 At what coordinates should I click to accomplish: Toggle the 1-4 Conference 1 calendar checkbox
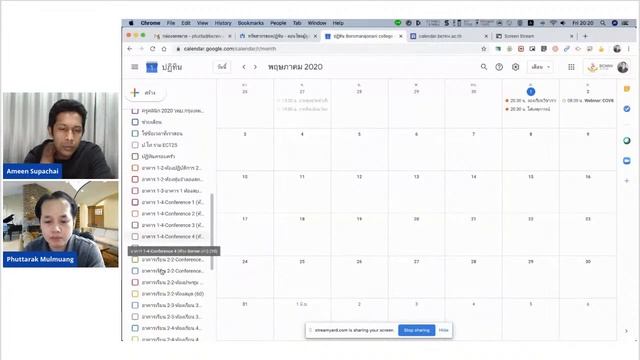click(135, 202)
